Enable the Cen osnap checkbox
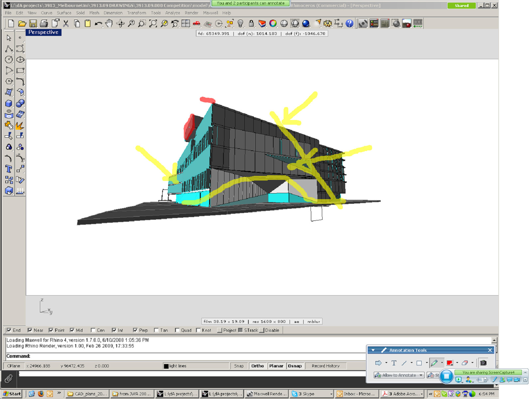Viewport: 532px width, 399px height. [x=93, y=330]
